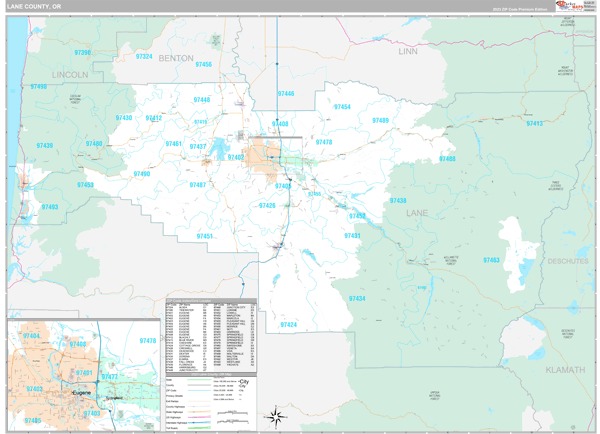Screen dimensions: 600x434
Task: Click the LINN county label
Action: pos(408,50)
